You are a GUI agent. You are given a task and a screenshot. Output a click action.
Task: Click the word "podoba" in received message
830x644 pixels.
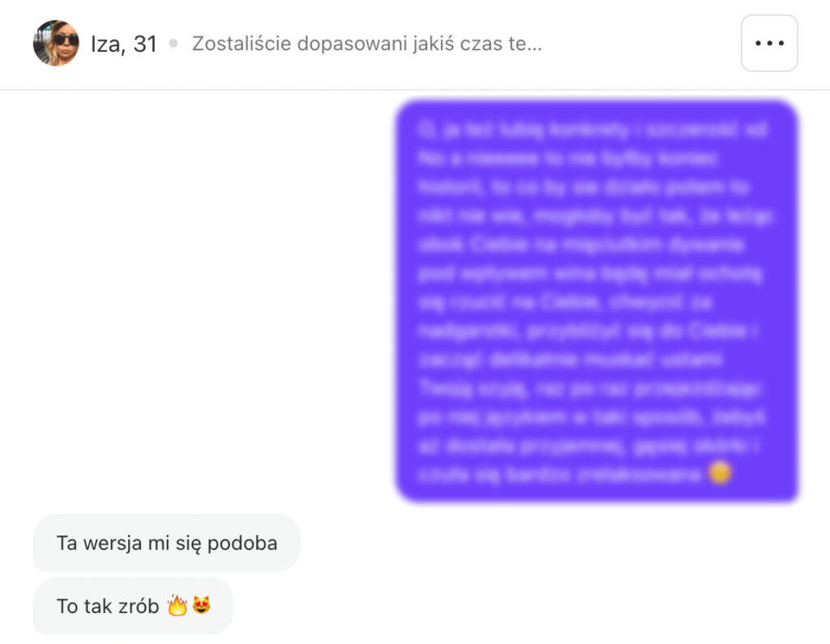(242, 544)
